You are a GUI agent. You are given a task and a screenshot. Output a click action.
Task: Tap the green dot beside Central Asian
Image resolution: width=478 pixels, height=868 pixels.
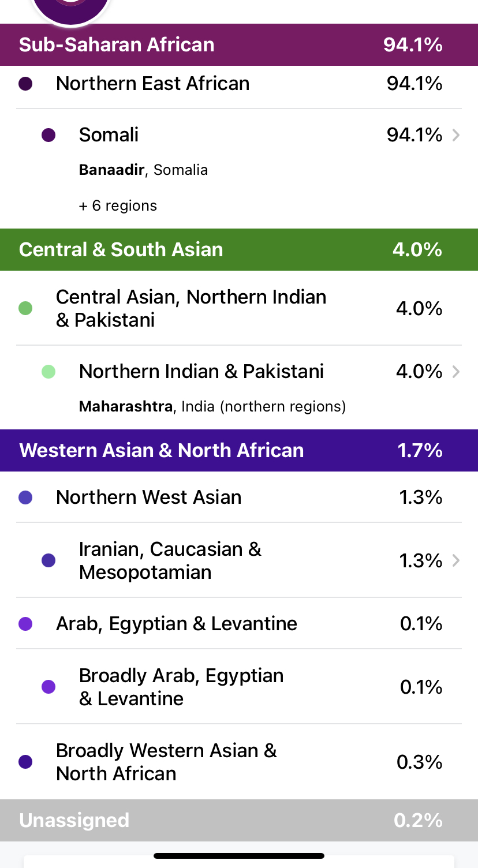pos(25,308)
